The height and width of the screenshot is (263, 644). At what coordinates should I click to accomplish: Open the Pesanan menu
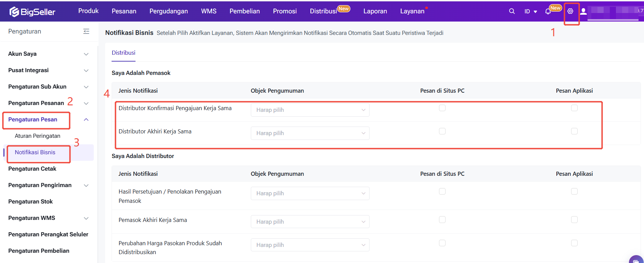click(124, 11)
